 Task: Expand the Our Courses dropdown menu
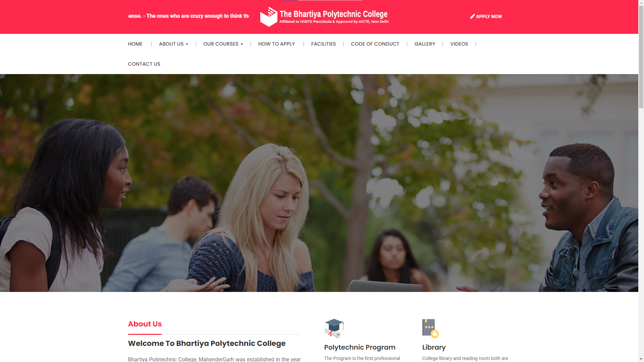[223, 44]
